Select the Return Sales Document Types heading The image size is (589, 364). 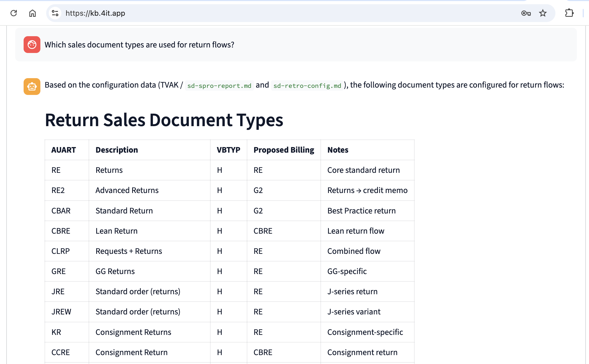164,120
